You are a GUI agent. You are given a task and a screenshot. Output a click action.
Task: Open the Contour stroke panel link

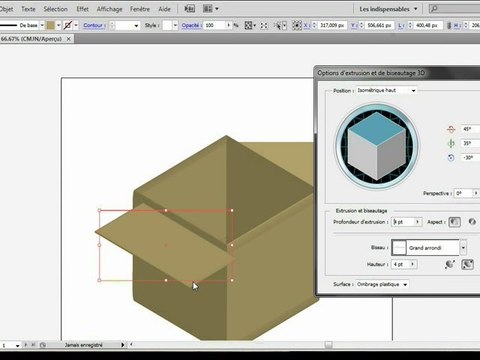tap(93, 25)
